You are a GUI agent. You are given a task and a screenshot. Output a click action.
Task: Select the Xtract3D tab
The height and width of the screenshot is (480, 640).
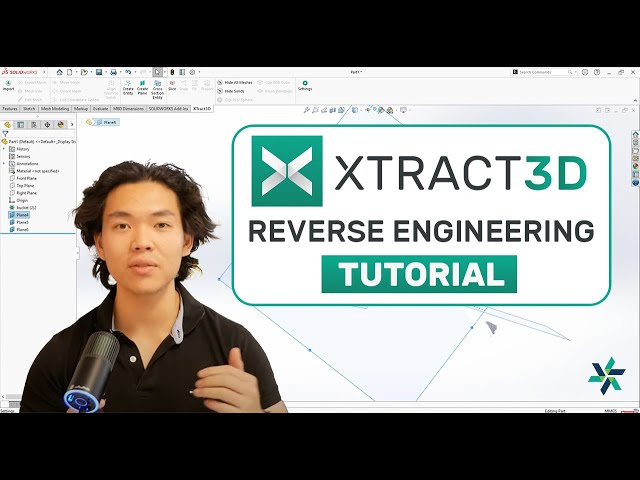202,109
